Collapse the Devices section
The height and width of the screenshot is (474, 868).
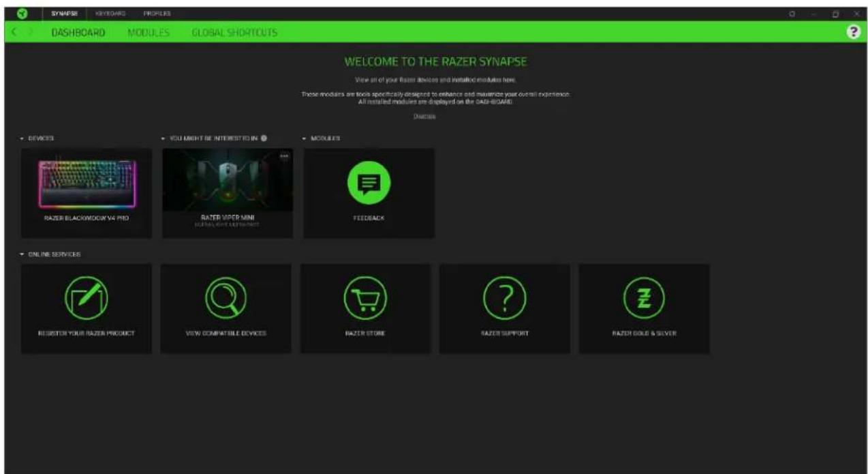pos(23,138)
